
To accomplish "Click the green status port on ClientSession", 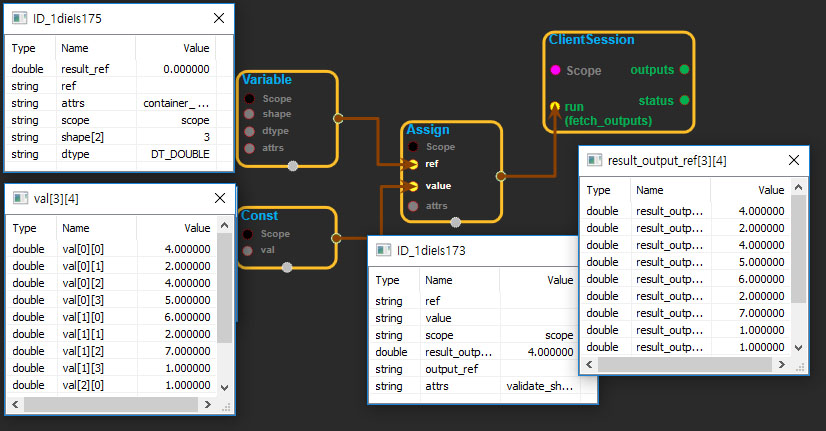I will (x=684, y=100).
